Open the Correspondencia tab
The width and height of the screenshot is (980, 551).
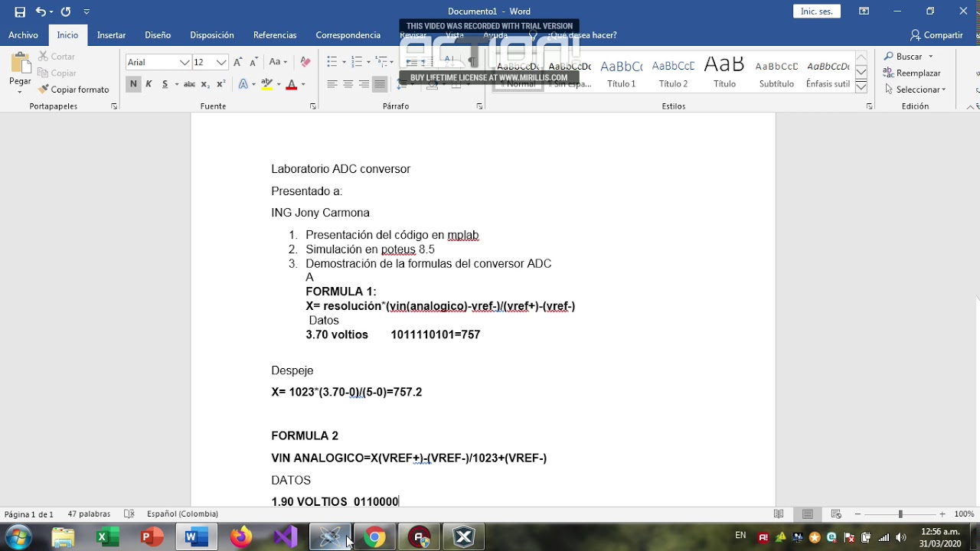coord(348,35)
